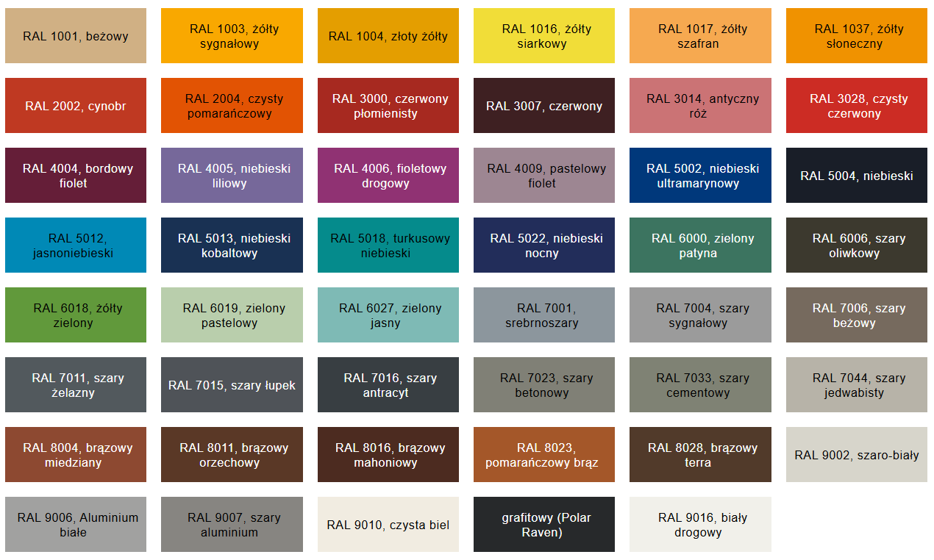The width and height of the screenshot is (934, 560).
Task: Select RAL 5012 jasnoniebieski color tile
Action: [x=76, y=245]
